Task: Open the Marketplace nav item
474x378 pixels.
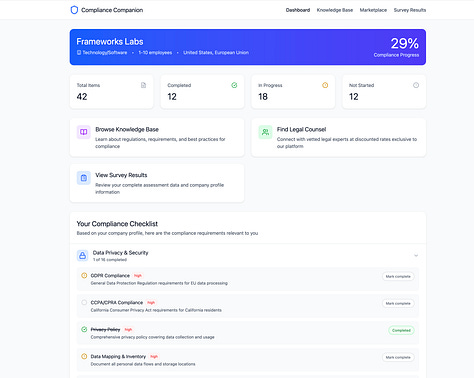Action: (x=373, y=10)
